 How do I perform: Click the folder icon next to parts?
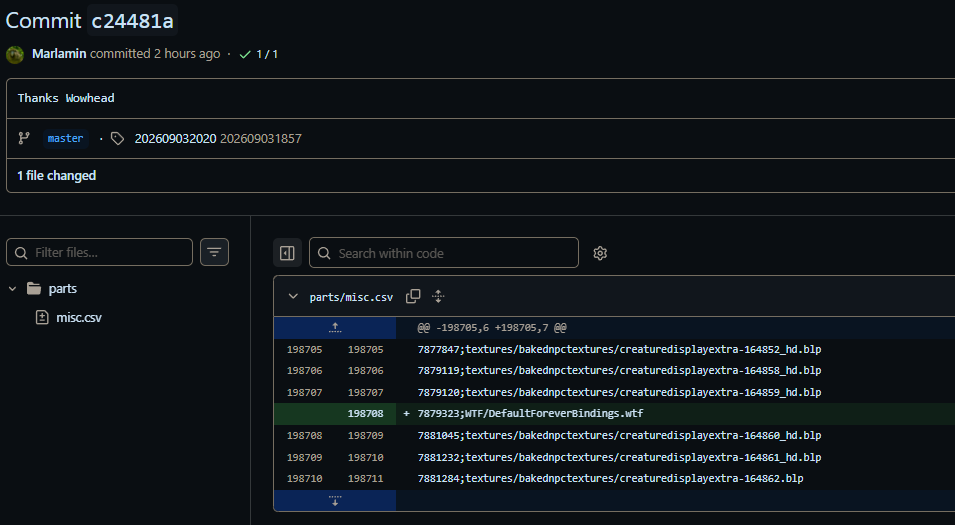click(34, 289)
